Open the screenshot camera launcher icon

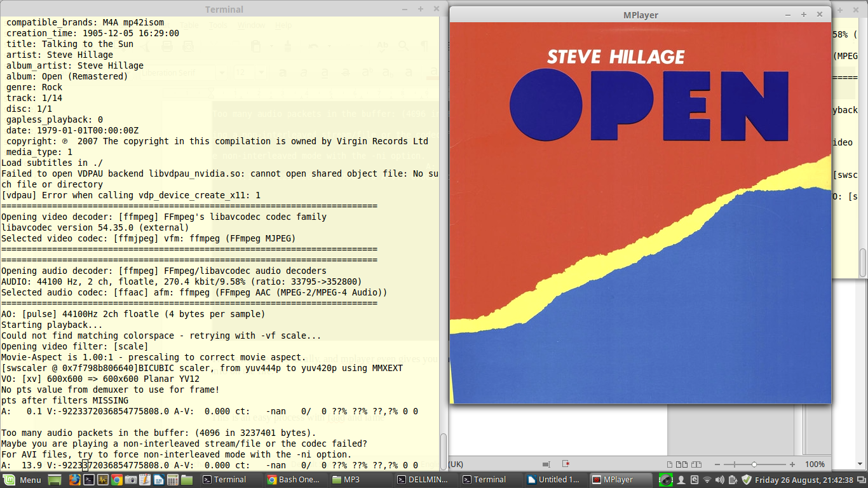coord(130,480)
